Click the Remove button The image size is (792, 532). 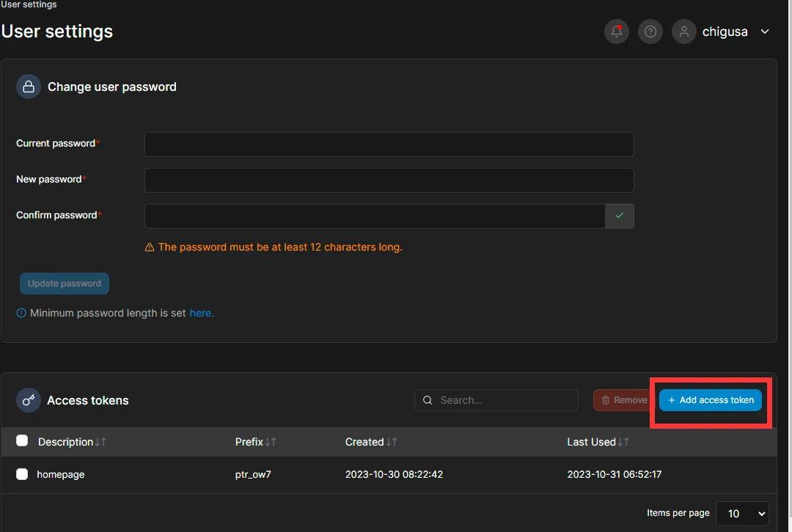point(624,400)
